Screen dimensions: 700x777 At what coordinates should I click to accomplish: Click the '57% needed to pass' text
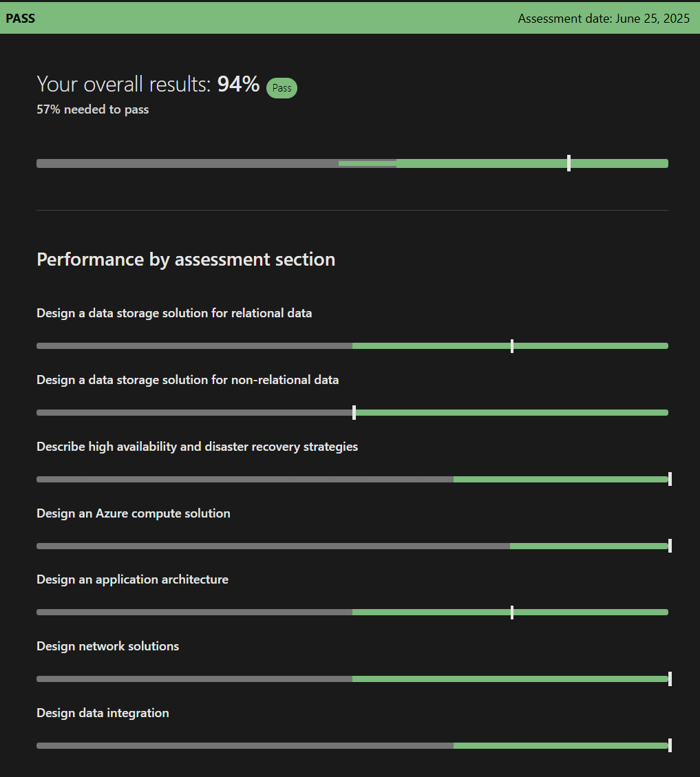93,109
